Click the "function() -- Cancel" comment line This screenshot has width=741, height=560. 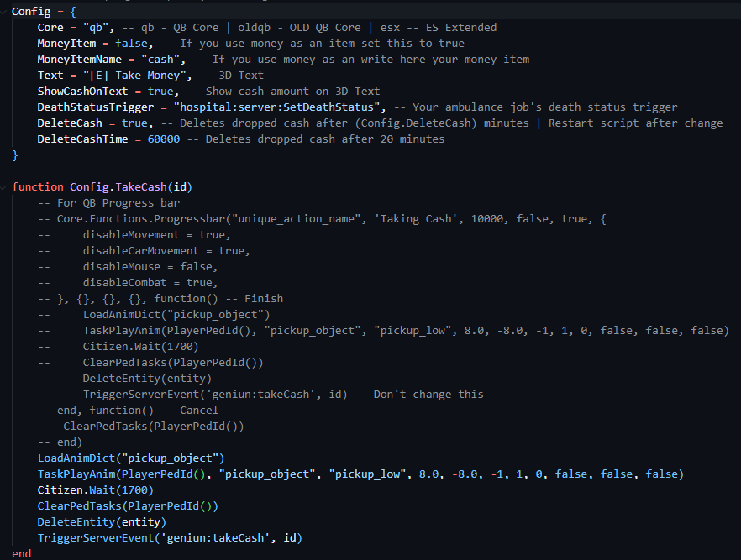pos(128,411)
